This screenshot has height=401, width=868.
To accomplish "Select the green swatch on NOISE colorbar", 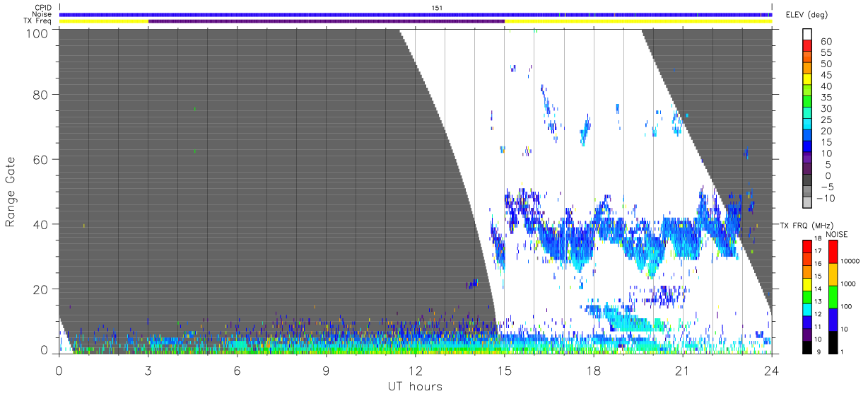I will tap(833, 297).
